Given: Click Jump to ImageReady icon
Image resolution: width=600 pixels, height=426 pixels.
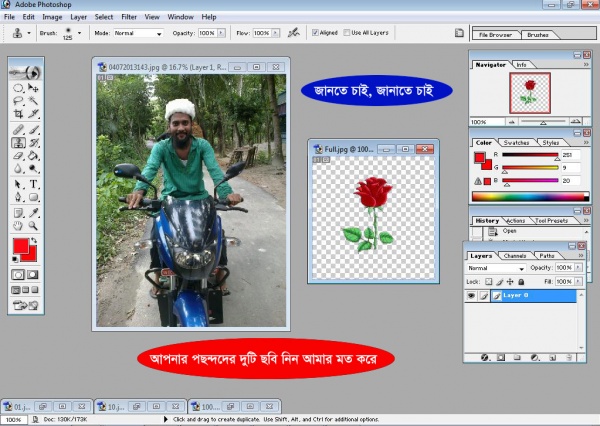Looking at the screenshot, I should point(25,305).
